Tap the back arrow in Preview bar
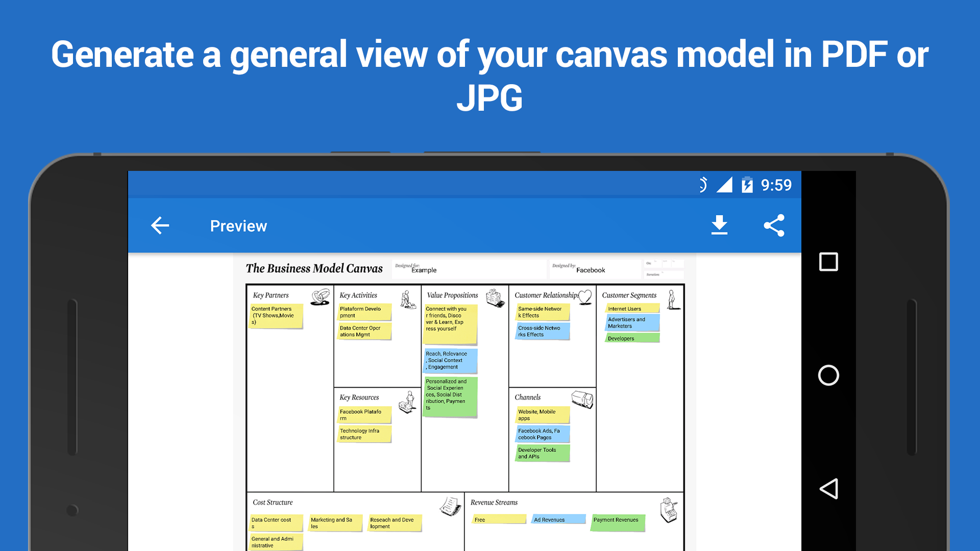The width and height of the screenshot is (980, 551). pyautogui.click(x=160, y=226)
